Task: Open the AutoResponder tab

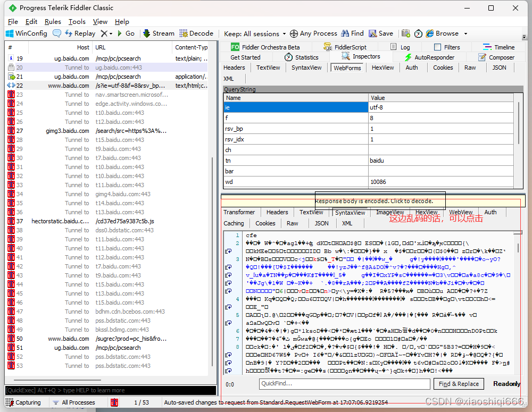Action: pos(429,57)
